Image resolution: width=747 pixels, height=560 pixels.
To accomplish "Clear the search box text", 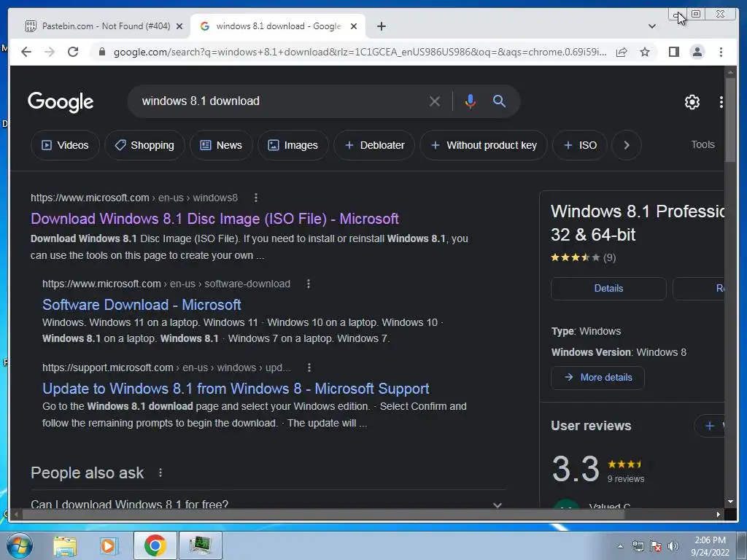I will (435, 101).
